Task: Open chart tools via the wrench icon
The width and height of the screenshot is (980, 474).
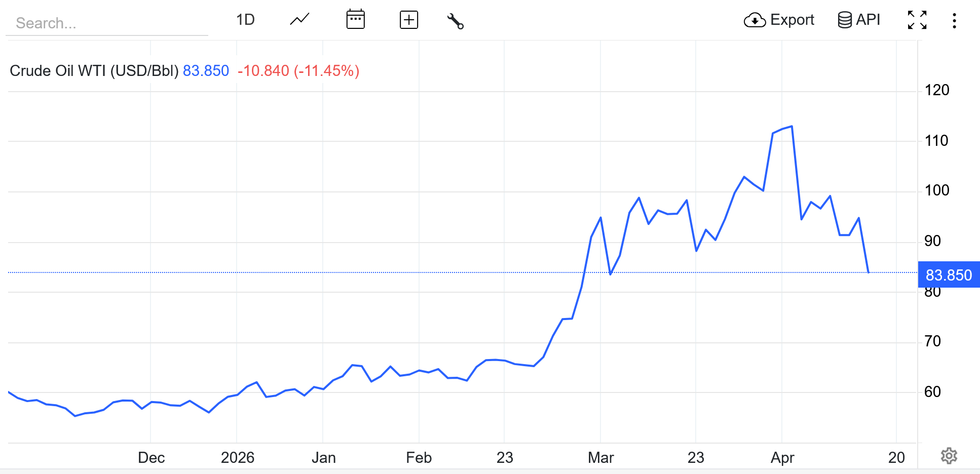Action: (x=455, y=21)
